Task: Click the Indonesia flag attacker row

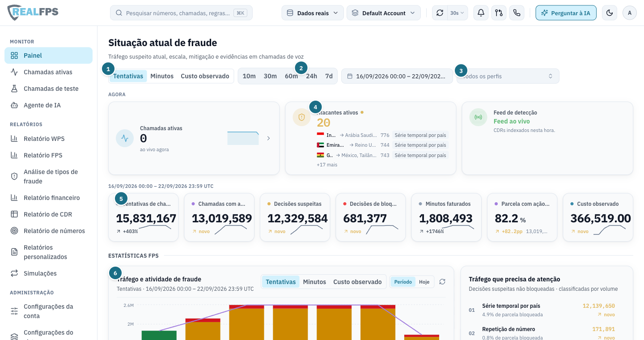Action: click(x=382, y=135)
